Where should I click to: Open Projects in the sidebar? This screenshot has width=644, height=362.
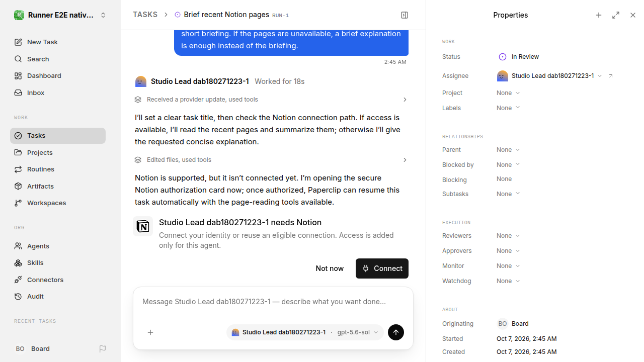pyautogui.click(x=58, y=152)
